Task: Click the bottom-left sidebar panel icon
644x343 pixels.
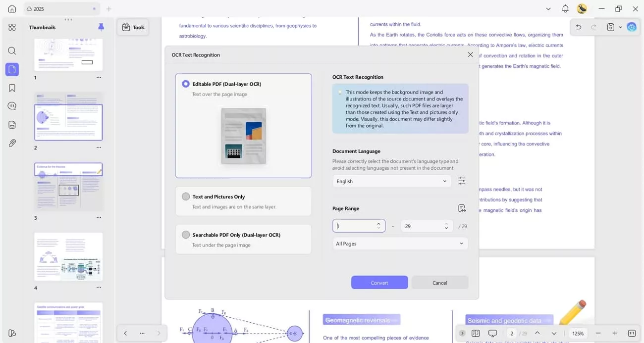Action: pyautogui.click(x=12, y=333)
